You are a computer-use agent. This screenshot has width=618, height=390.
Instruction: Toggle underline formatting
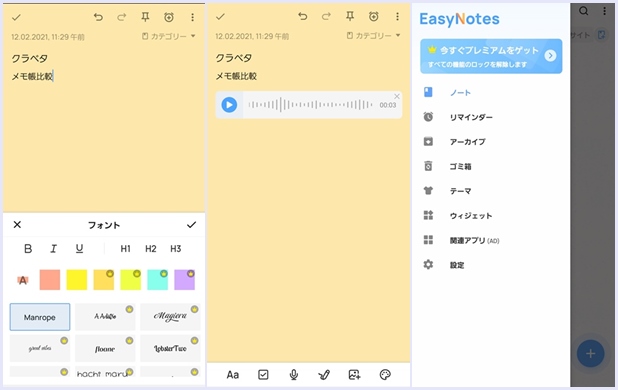79,249
